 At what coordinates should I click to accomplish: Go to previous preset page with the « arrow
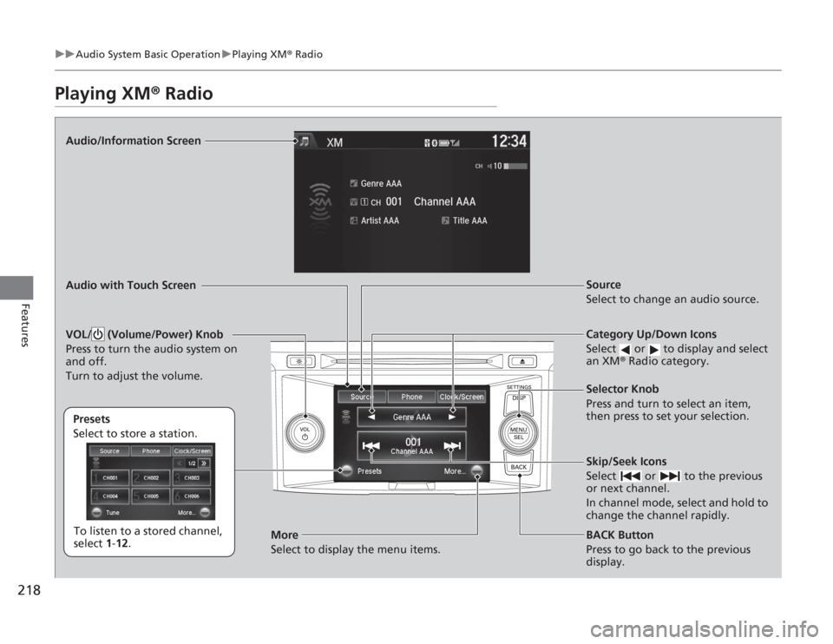(180, 463)
